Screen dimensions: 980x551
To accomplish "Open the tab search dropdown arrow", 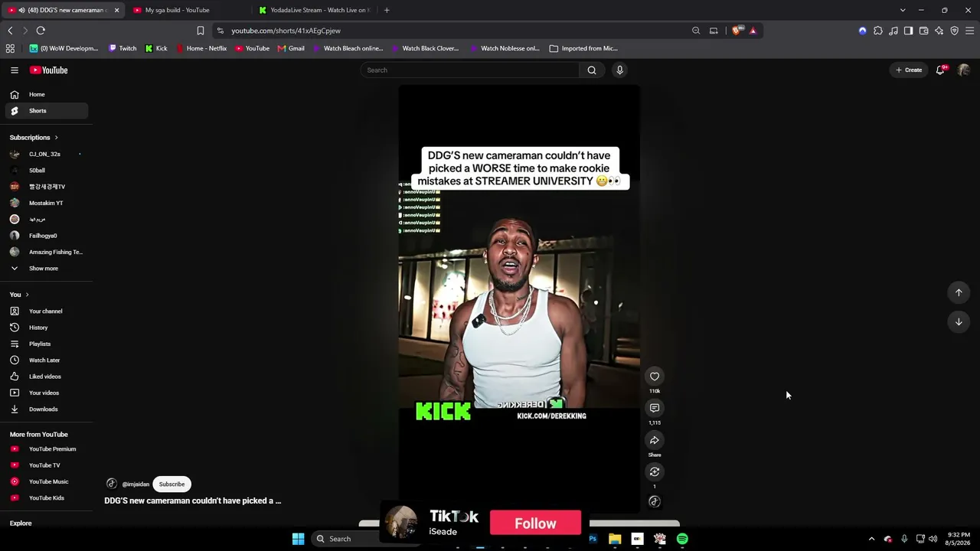I will 903,10.
